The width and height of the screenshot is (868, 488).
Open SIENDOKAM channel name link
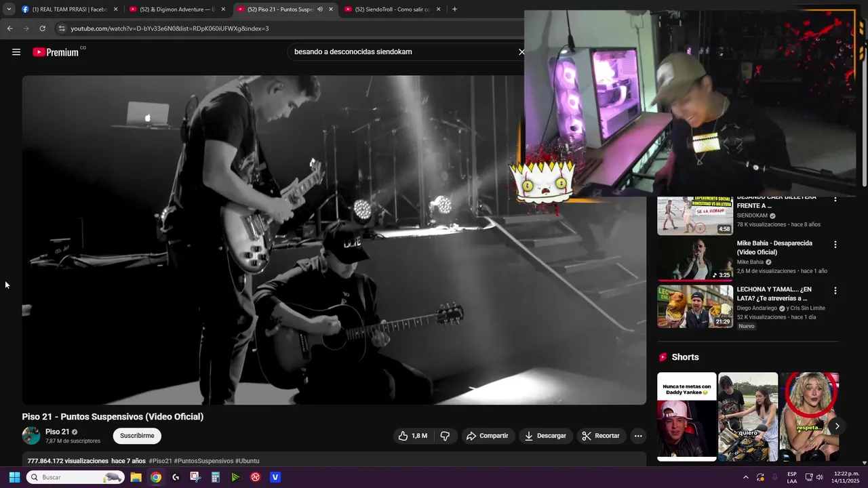pyautogui.click(x=752, y=216)
